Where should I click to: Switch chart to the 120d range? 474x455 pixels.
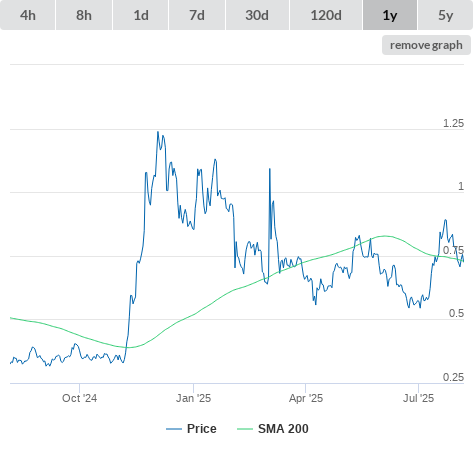pos(326,15)
